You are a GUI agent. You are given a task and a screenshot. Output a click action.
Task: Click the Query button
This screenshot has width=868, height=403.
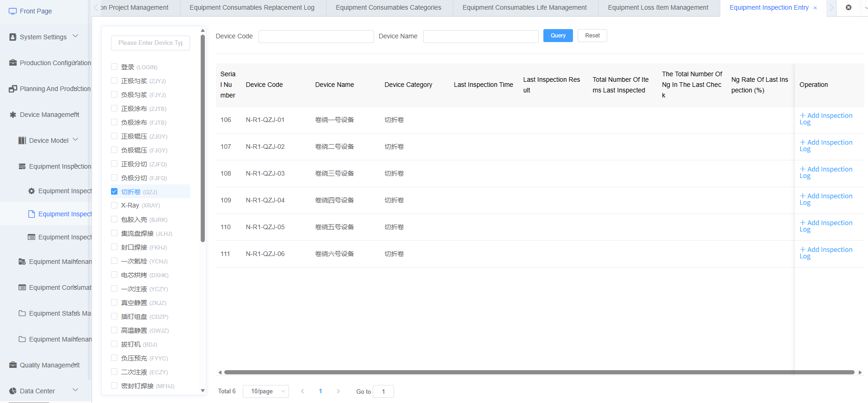pos(558,36)
